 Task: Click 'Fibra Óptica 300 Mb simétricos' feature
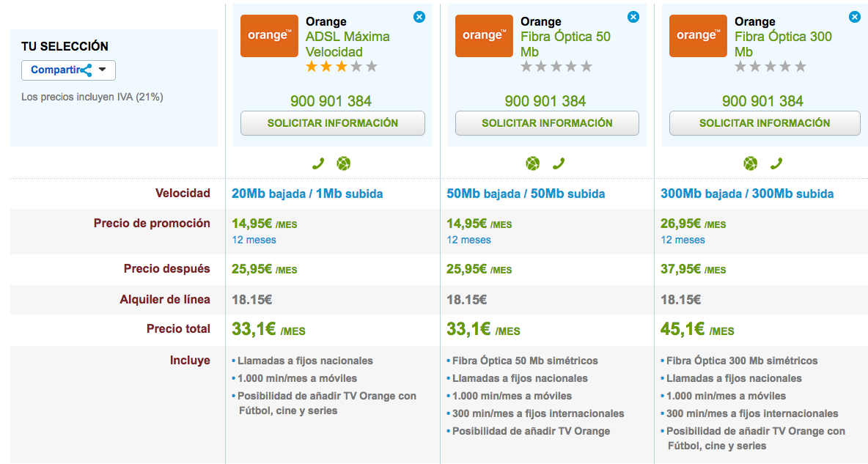point(742,361)
